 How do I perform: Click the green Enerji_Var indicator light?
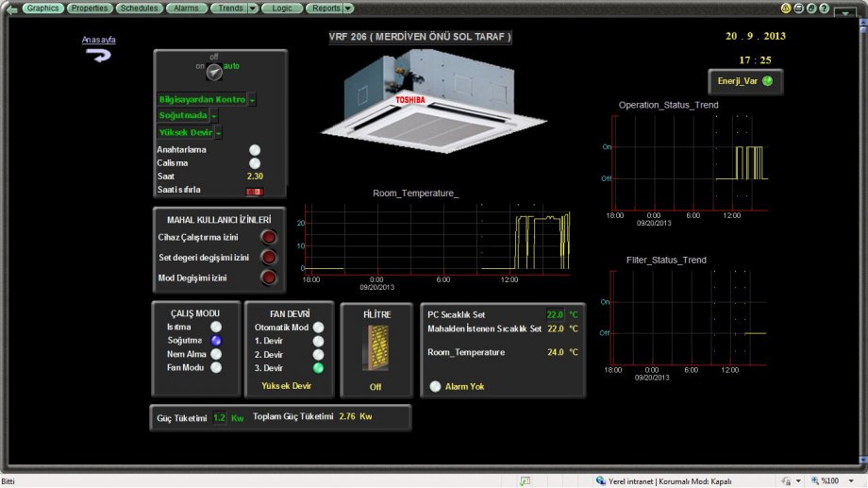767,81
